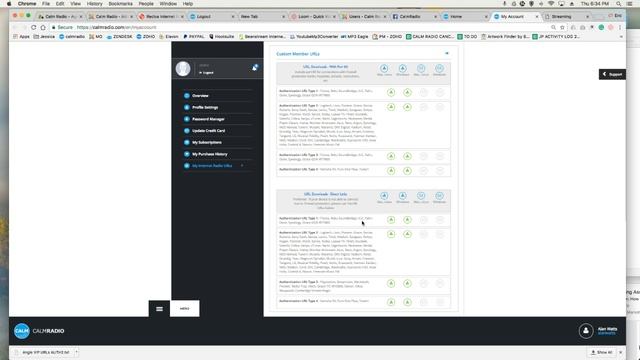Click Show All in the downloads bar
The image size is (640, 360).
[x=602, y=352]
